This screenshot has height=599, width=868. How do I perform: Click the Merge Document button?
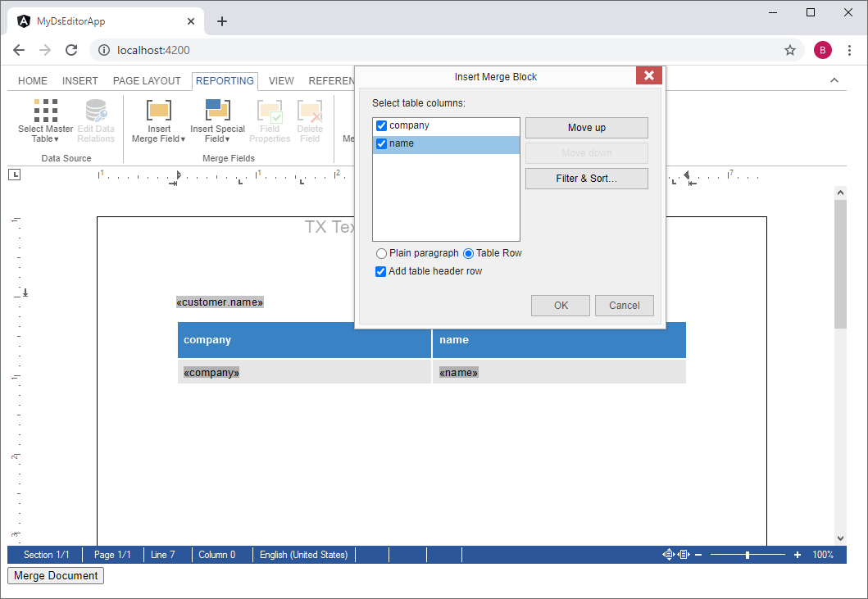(x=56, y=576)
